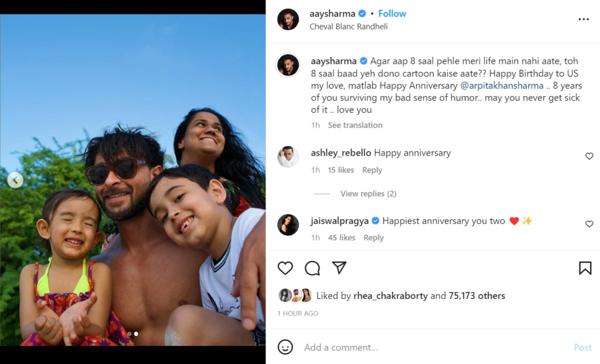Open emoji picker in comment box
This screenshot has width=600, height=364.
(285, 347)
